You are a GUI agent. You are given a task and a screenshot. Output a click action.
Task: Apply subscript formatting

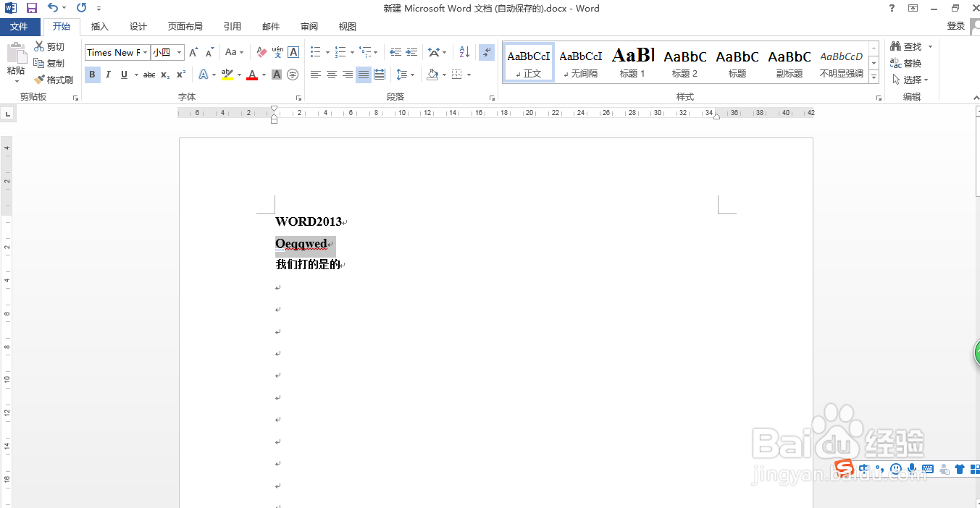[x=165, y=75]
